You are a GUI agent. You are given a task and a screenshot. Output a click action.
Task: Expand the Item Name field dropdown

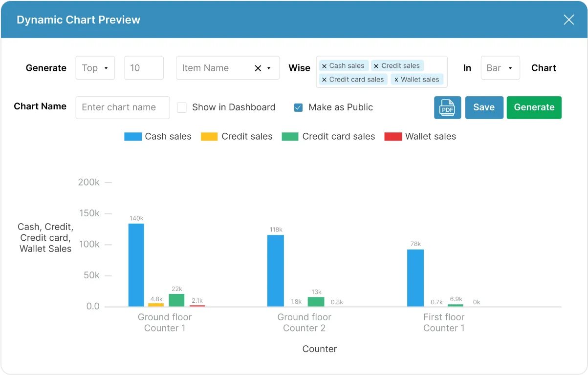click(x=269, y=68)
